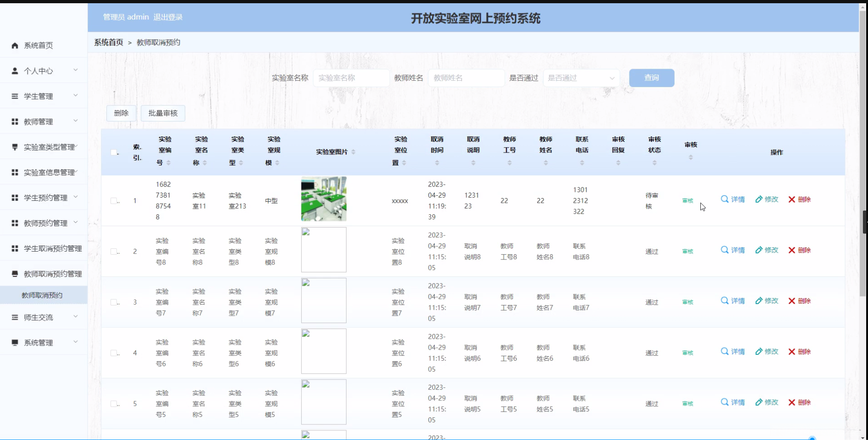Viewport: 868px width, 440px height.
Task: Open the 是否通过 dropdown filter
Action: pos(581,78)
